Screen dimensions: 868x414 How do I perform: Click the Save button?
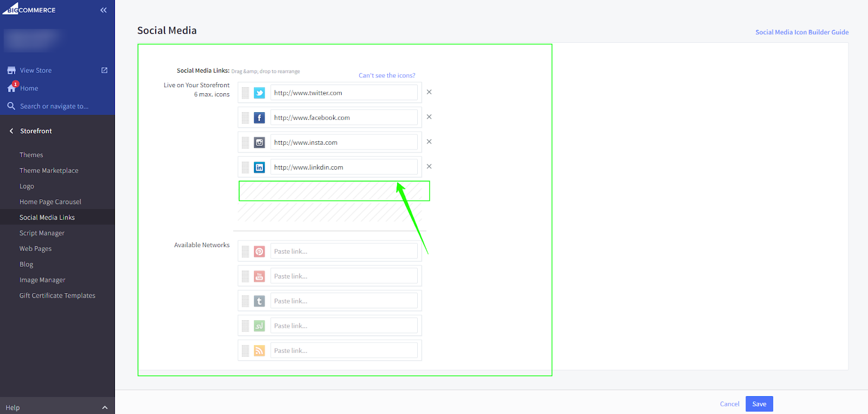tap(759, 404)
